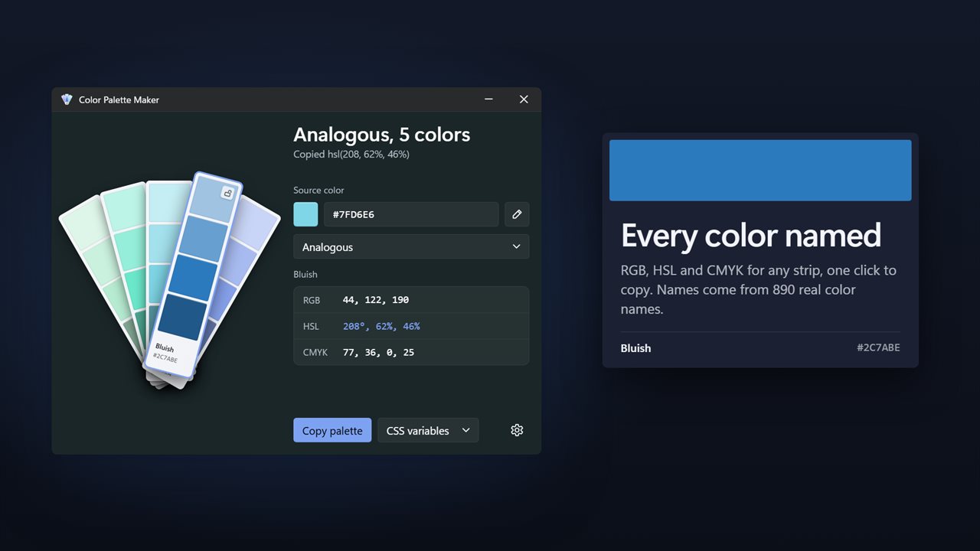Click the #2C7ABE code in the right card footer
980x551 pixels.
(878, 348)
